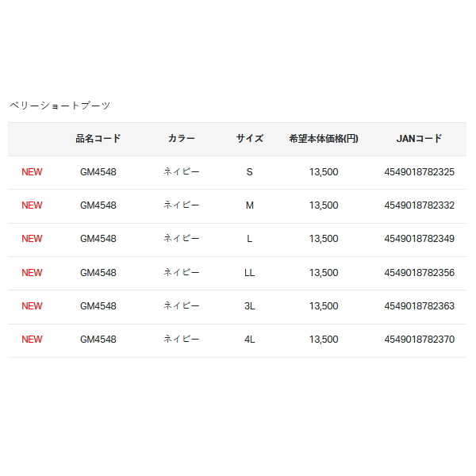
Task: Click JAN code 4549018782356
Action: pos(419,273)
